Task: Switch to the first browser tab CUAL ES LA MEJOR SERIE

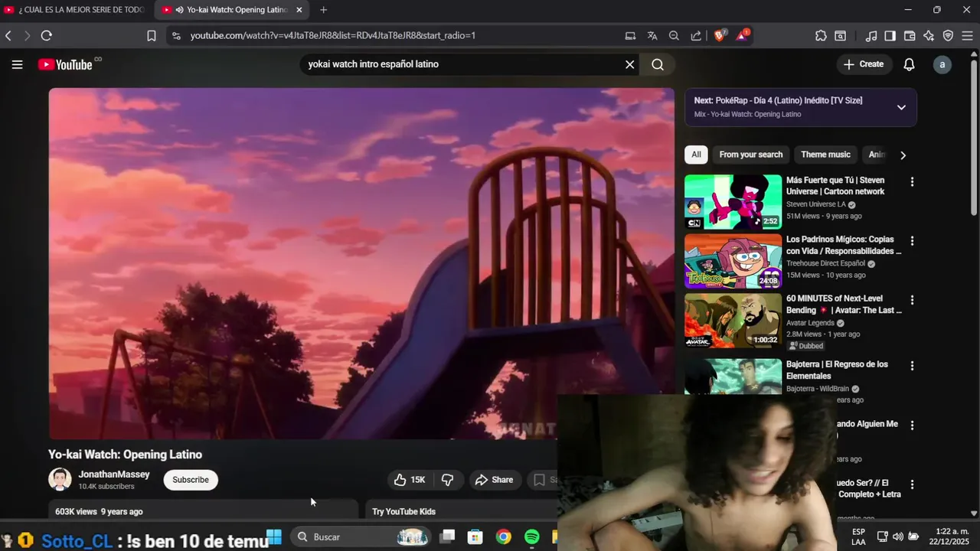Action: tap(75, 10)
